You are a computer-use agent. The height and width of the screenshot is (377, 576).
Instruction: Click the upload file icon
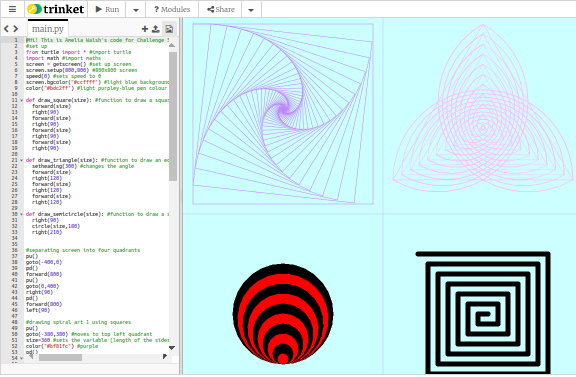pos(156,29)
